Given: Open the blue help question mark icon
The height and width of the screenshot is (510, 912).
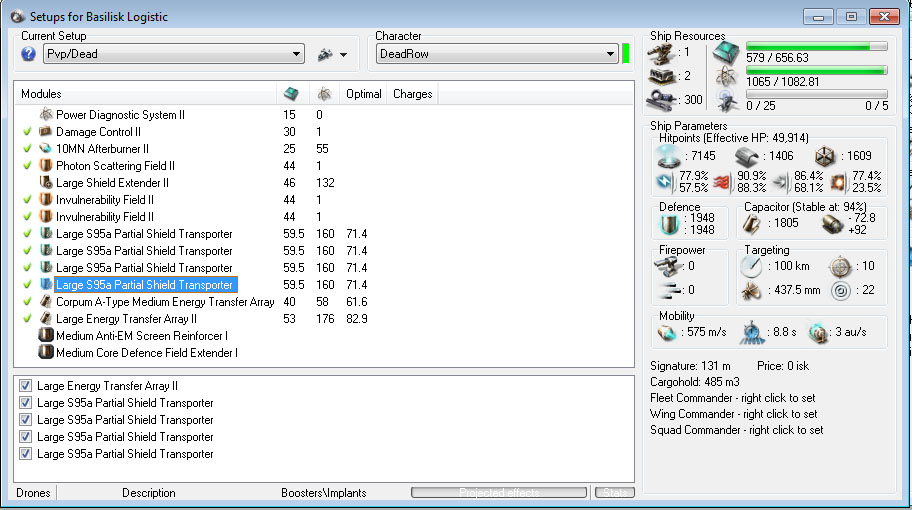Looking at the screenshot, I should (x=28, y=54).
